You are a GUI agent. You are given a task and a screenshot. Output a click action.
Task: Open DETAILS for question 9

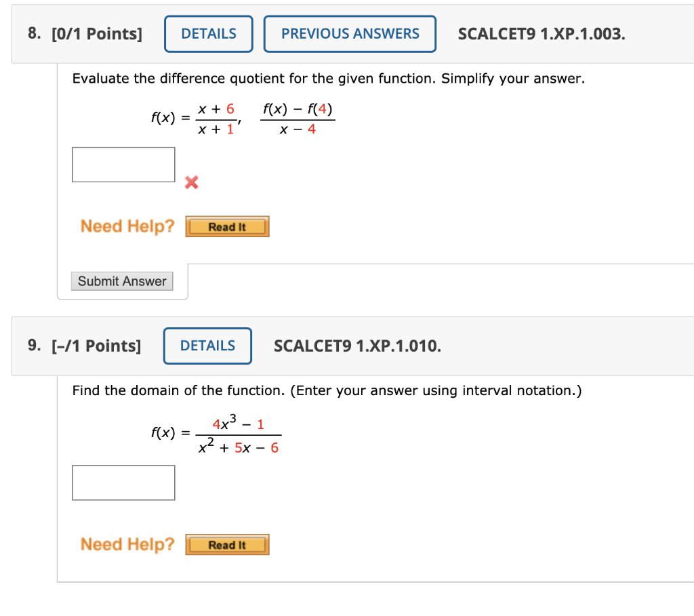click(207, 346)
